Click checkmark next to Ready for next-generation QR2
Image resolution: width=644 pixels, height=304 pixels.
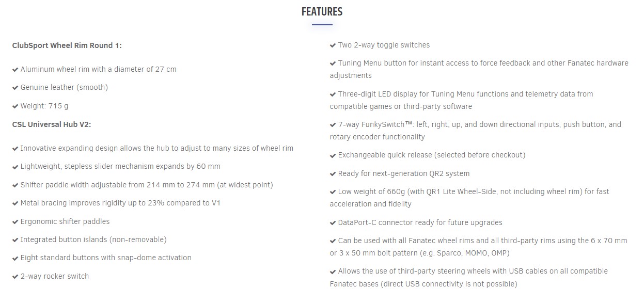pos(333,174)
